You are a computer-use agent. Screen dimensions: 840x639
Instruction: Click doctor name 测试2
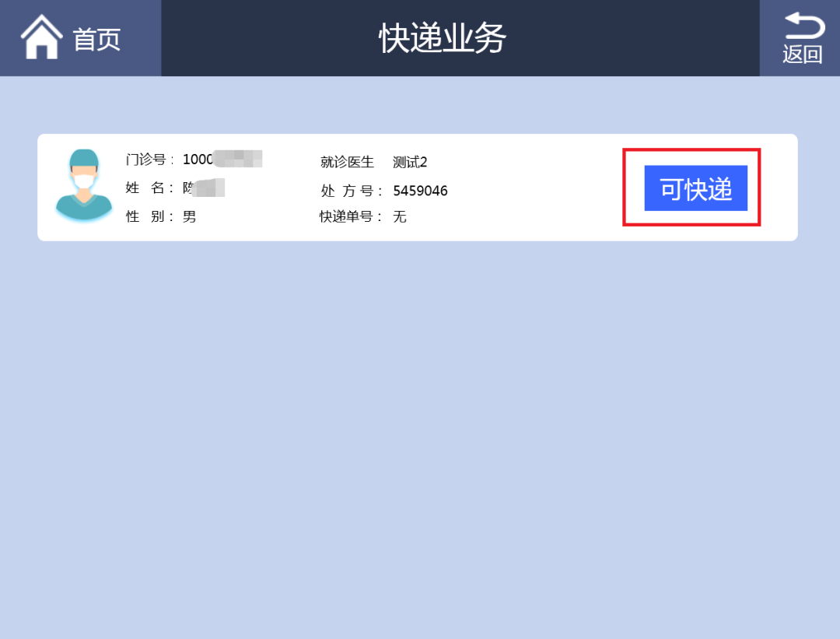click(410, 162)
